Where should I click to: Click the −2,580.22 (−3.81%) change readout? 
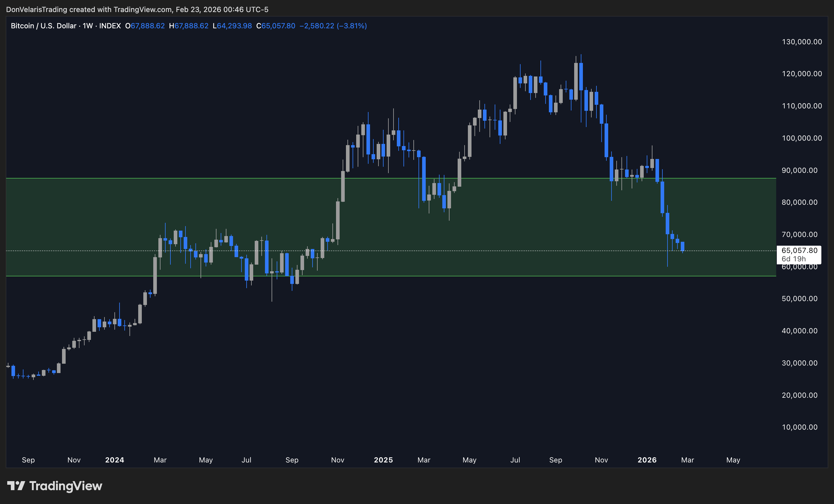coord(333,26)
